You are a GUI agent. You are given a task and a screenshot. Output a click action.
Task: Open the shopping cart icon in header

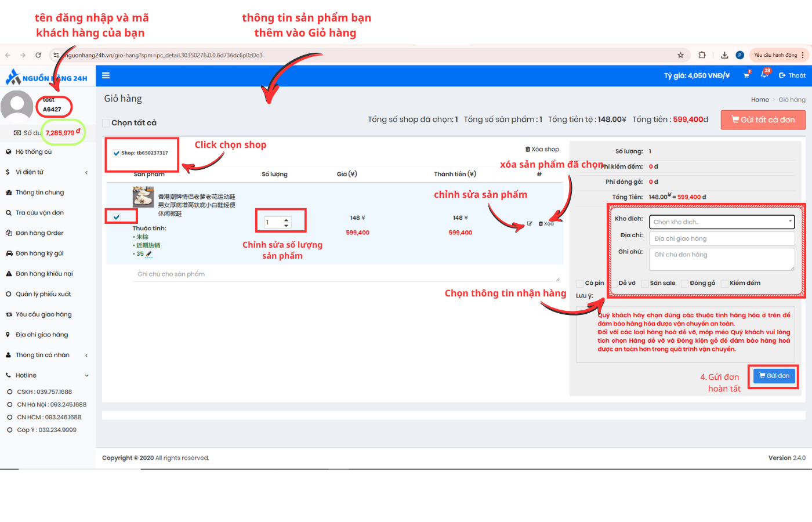[x=746, y=75]
